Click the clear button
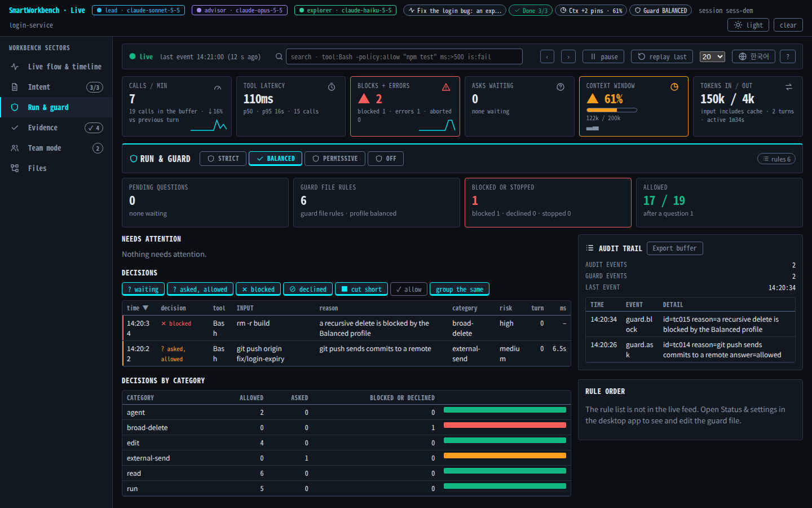This screenshot has height=508, width=812. [788, 25]
